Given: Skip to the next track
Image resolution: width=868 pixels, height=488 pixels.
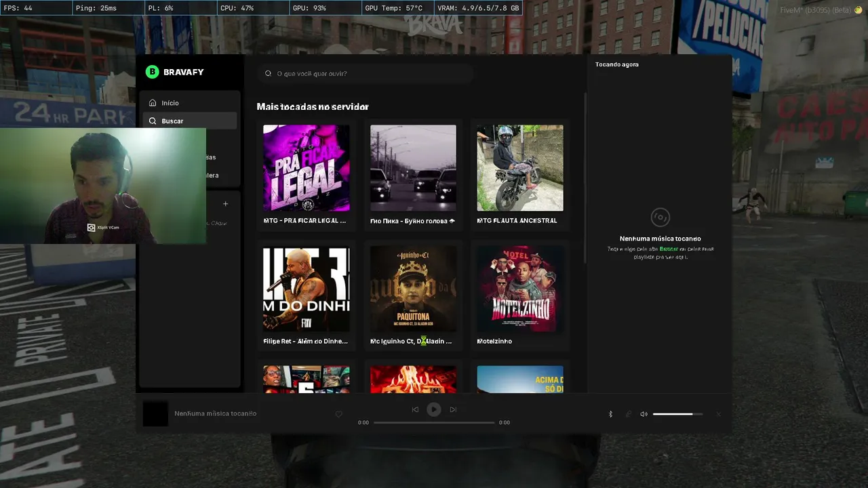Looking at the screenshot, I should (453, 409).
